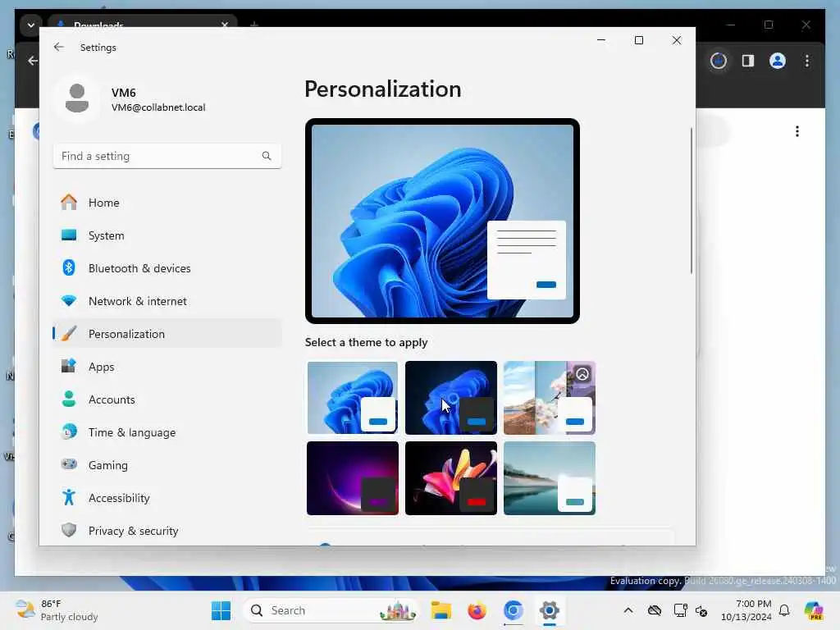Open the Gaming settings page

(167, 465)
